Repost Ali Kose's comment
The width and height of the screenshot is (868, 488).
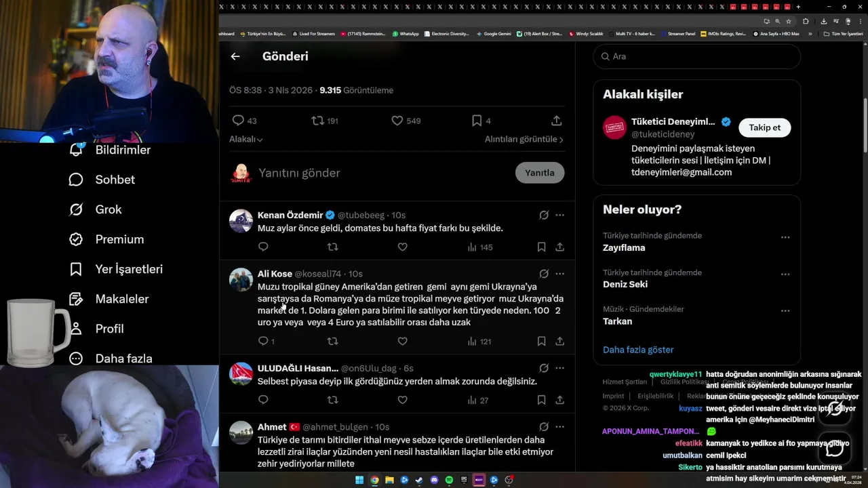click(332, 342)
